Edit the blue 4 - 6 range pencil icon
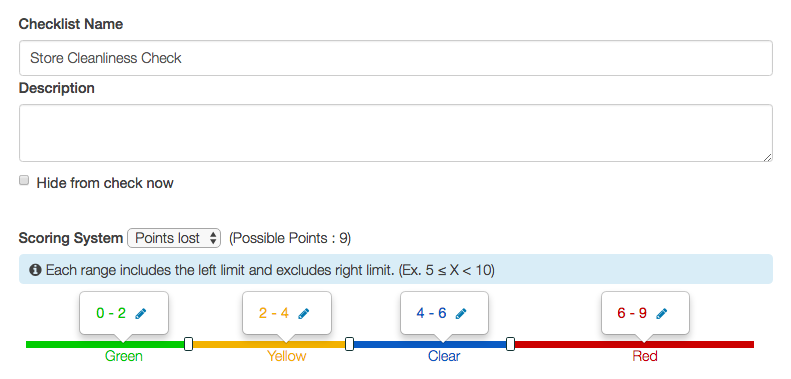 [x=461, y=313]
